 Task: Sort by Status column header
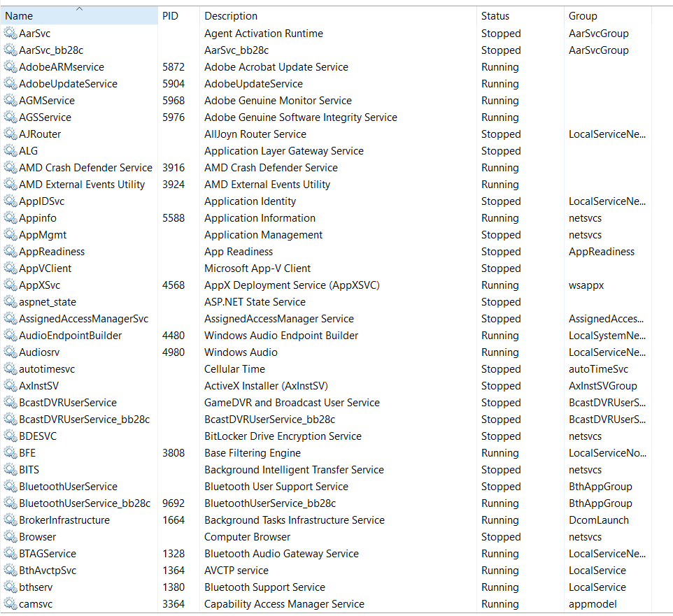[x=520, y=16]
